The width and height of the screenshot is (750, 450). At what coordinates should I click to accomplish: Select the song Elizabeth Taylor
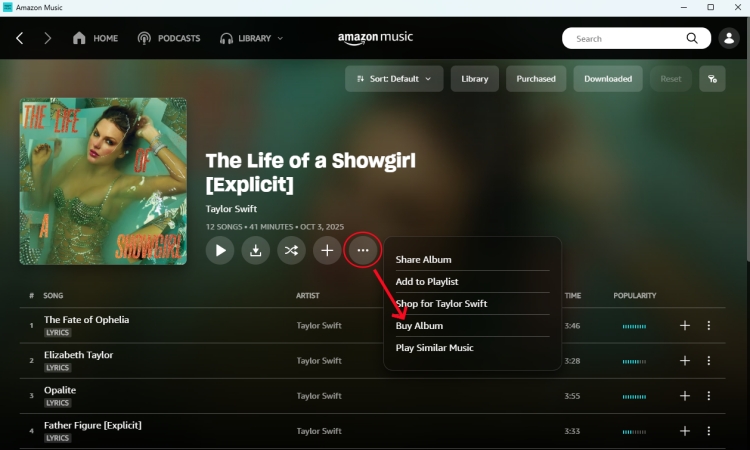[78, 355]
